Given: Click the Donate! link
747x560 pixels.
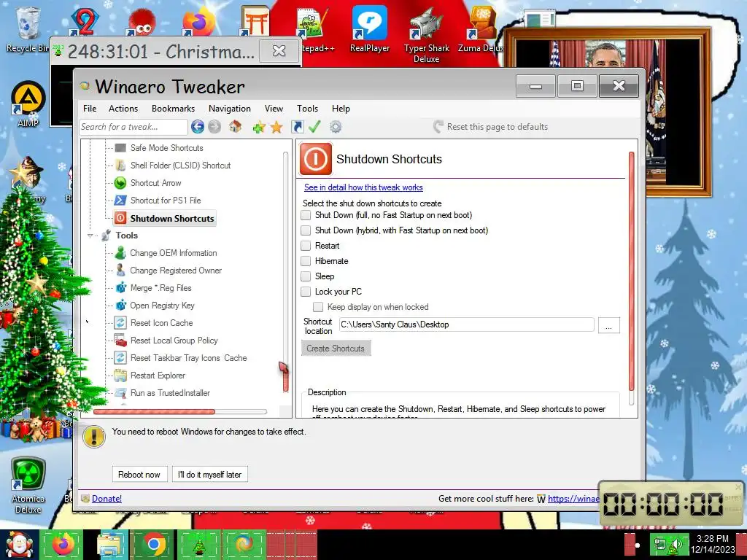Looking at the screenshot, I should tap(107, 499).
